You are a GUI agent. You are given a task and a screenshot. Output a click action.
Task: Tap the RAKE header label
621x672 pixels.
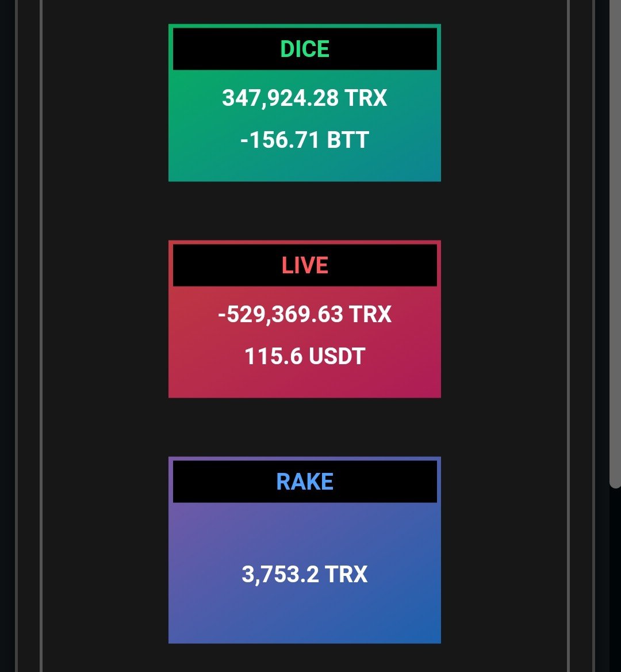click(x=305, y=482)
